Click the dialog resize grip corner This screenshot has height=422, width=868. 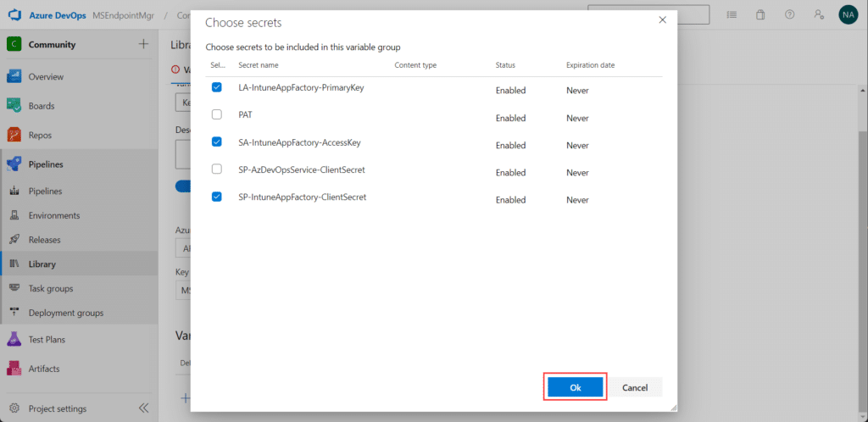tap(673, 407)
